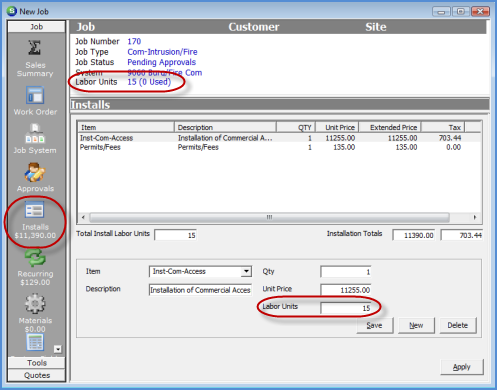Sort by the Description column header
The image size is (497, 390).
tap(225, 127)
